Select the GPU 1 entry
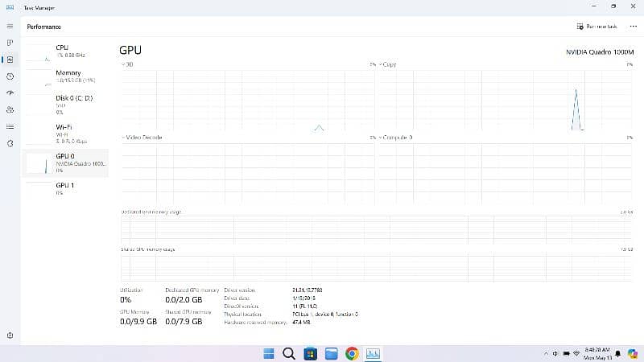Viewport: 644px width, 362px height. (66, 189)
